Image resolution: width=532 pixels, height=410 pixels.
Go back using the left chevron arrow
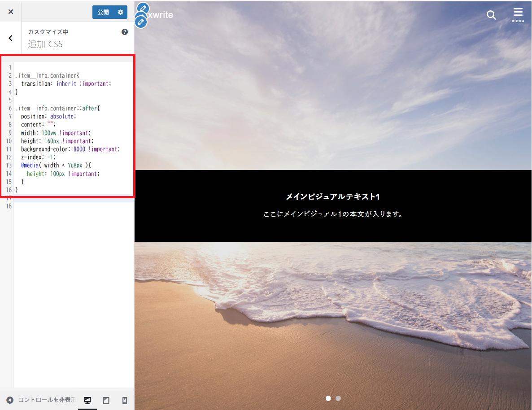tap(11, 39)
